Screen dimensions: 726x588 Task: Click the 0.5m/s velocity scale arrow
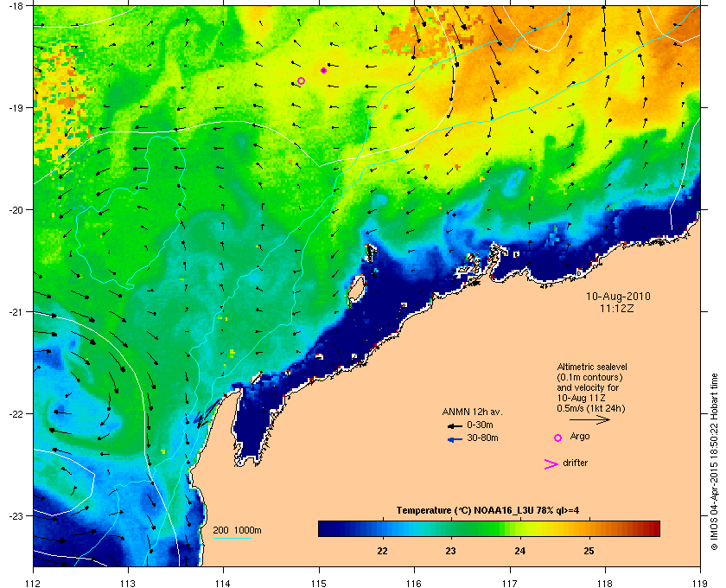pyautogui.click(x=589, y=419)
